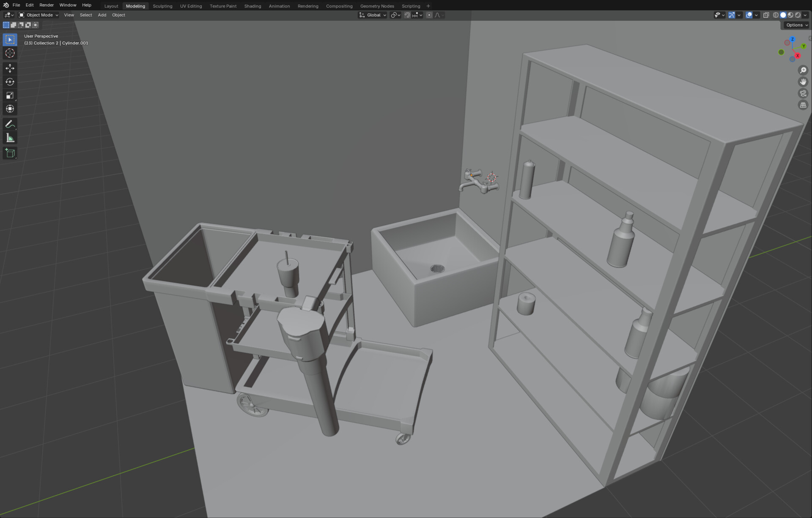Screen dimensions: 812x518
Task: Open the Add menu in the 3D viewport
Action: click(x=102, y=15)
